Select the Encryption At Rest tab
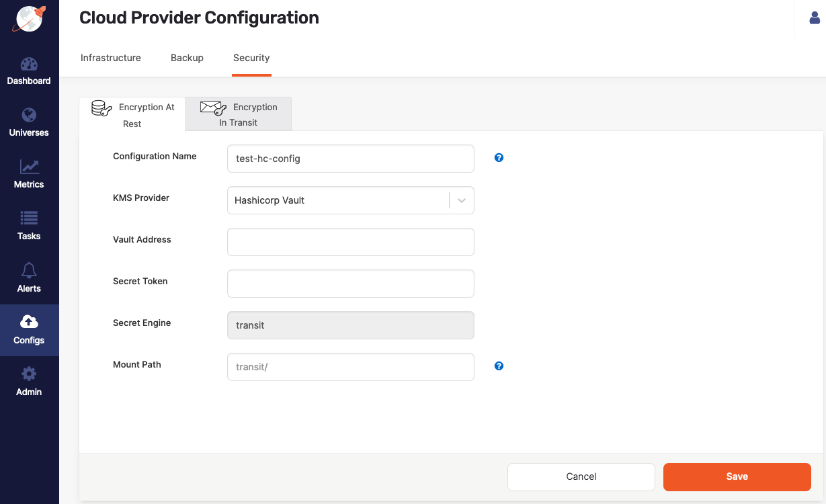 click(x=132, y=114)
